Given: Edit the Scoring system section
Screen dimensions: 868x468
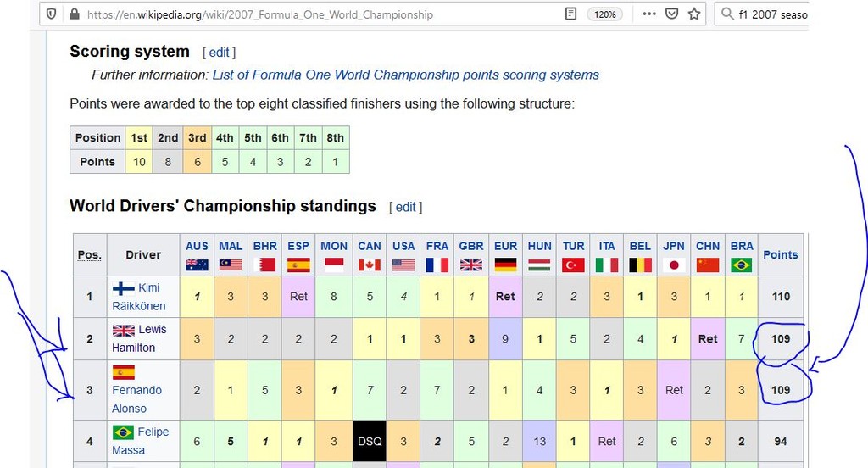Looking at the screenshot, I should coord(219,53).
